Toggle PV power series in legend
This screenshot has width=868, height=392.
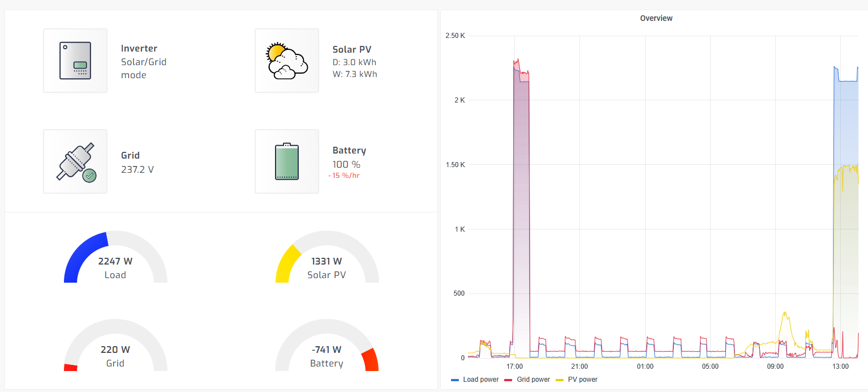[582, 380]
